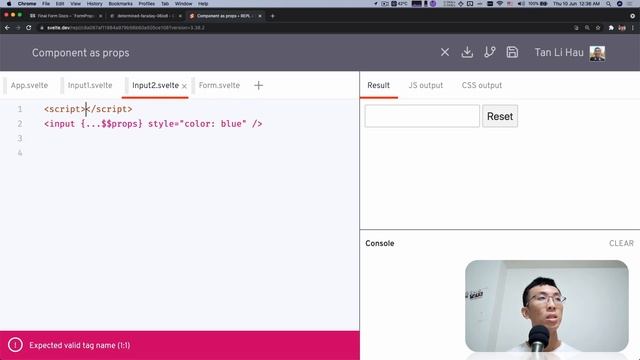Viewport: 640px width, 360px height.
Task: Open the Chrome History menu
Action: (94, 4)
